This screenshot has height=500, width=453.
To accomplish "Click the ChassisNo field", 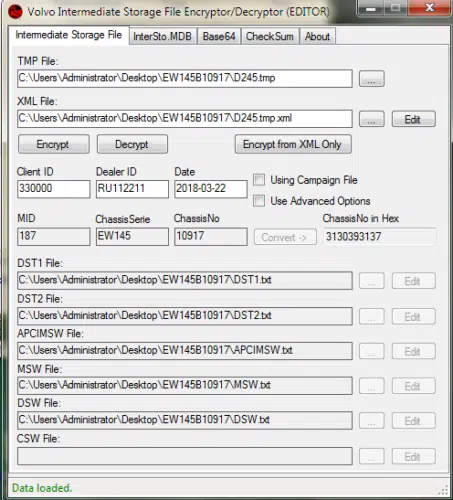I will 211,237.
